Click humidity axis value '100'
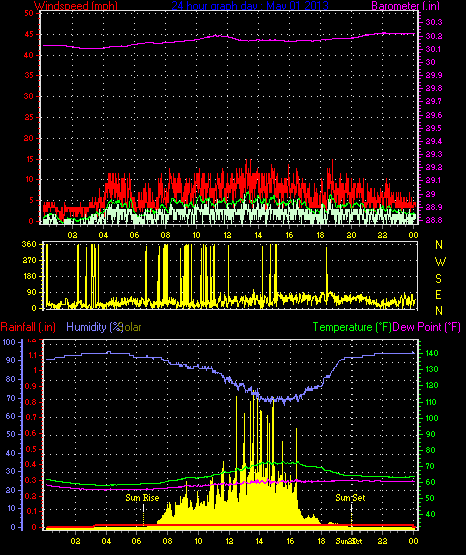Viewport: 466px width, 555px height. 8,342
